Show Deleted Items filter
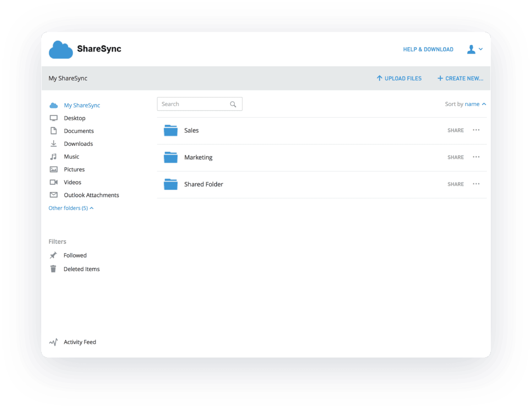Image resolution: width=532 pixels, height=408 pixels. tap(82, 269)
